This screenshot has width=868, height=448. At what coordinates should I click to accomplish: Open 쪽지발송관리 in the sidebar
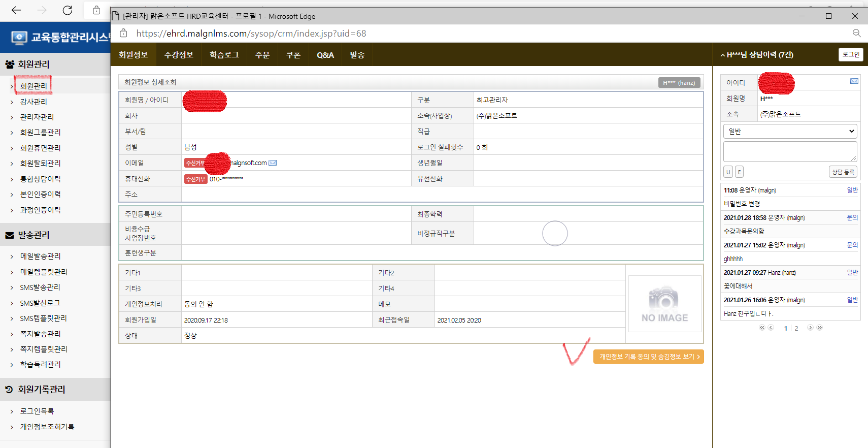pos(41,334)
